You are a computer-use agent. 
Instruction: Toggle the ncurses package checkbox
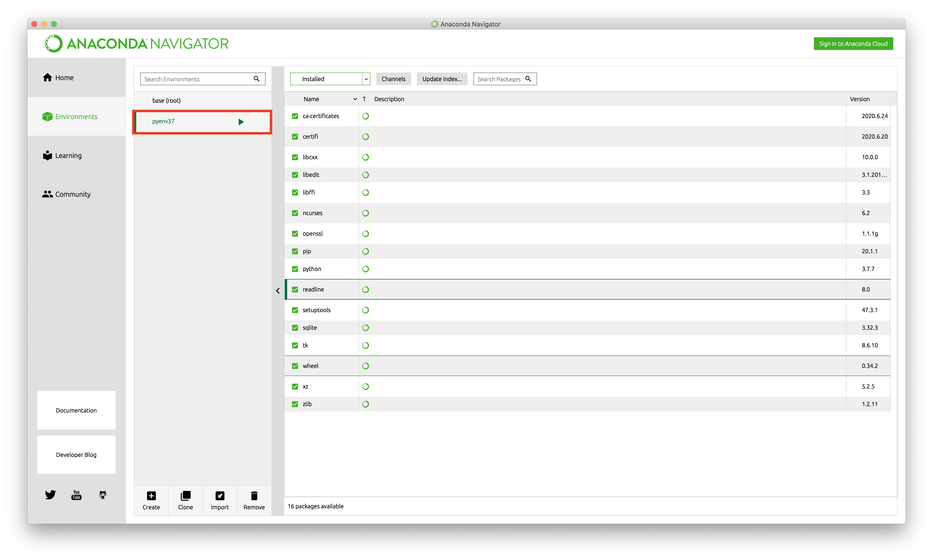click(x=295, y=213)
